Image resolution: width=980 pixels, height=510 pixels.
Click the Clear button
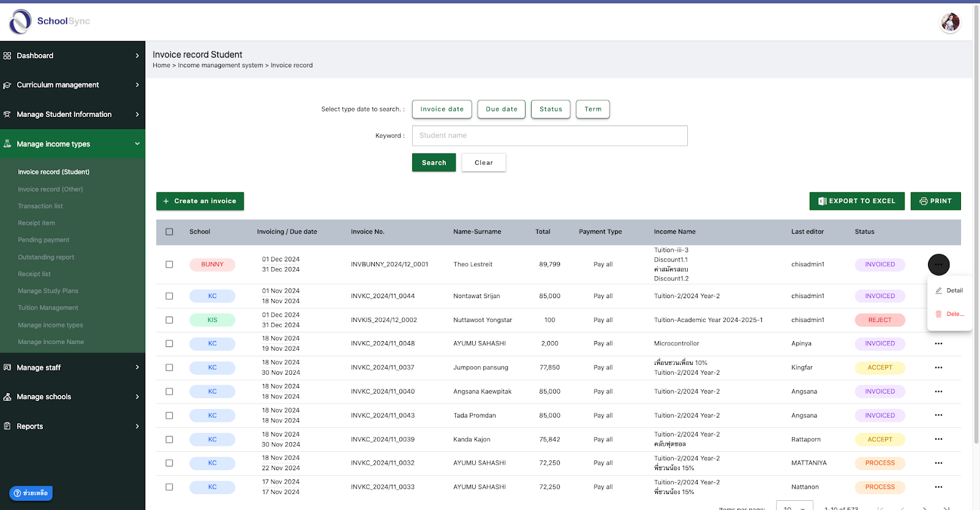(x=484, y=162)
